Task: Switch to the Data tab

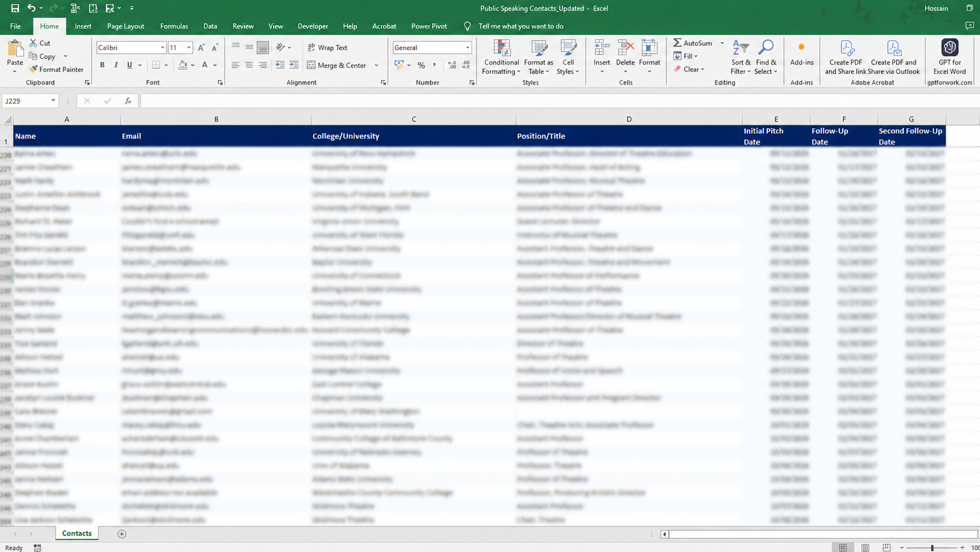Action: tap(210, 26)
